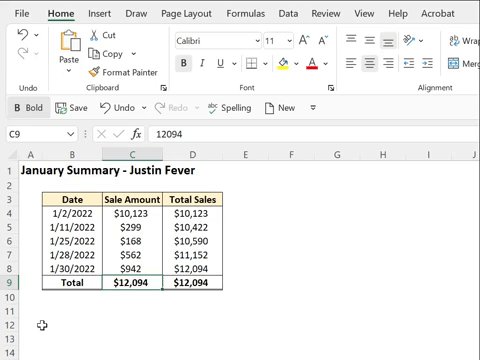This screenshot has width=480, height=360.
Task: Switch to the Review tab
Action: (326, 14)
